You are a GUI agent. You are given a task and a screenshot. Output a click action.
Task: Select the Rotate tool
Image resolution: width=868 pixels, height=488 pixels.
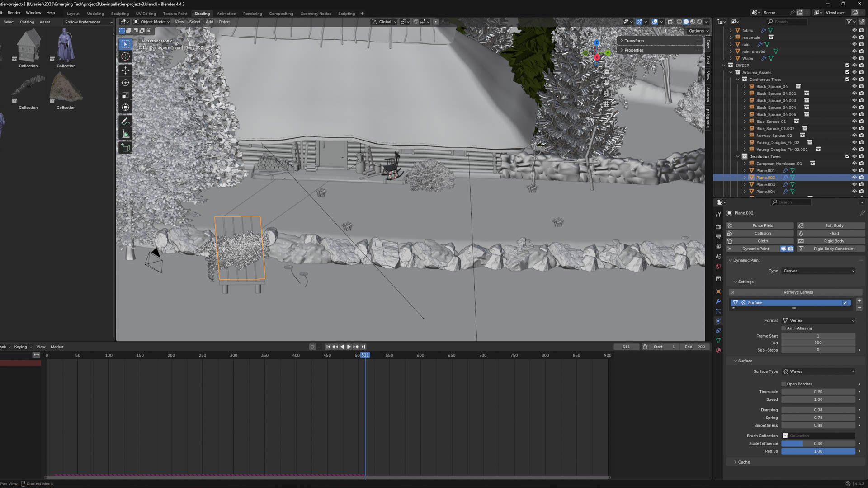point(126,83)
